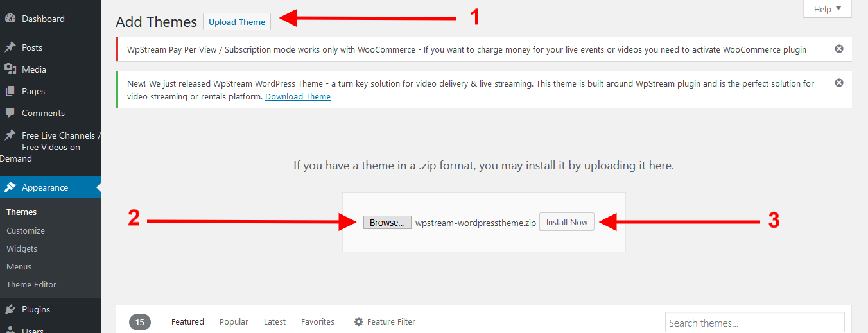Focus the Search themes input field
Image resolution: width=868 pixels, height=333 pixels.
click(755, 323)
